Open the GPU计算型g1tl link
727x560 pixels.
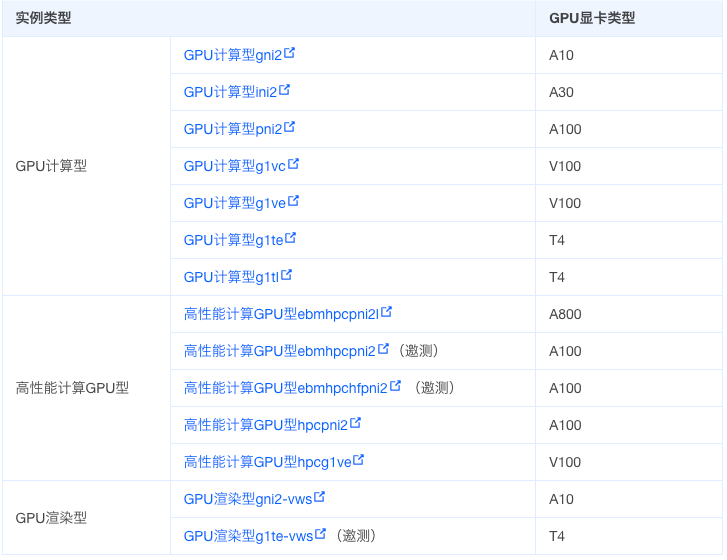232,277
